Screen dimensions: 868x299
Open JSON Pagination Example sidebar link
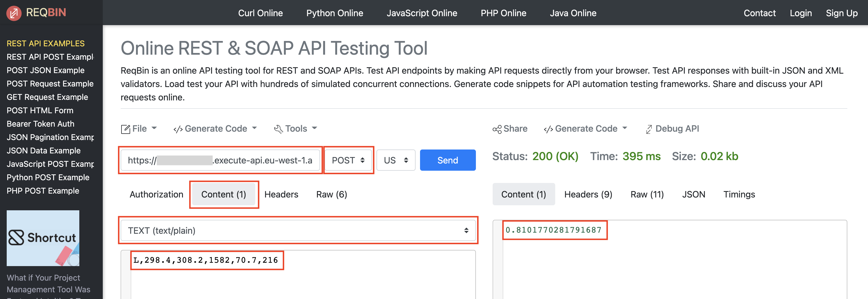pyautogui.click(x=50, y=137)
